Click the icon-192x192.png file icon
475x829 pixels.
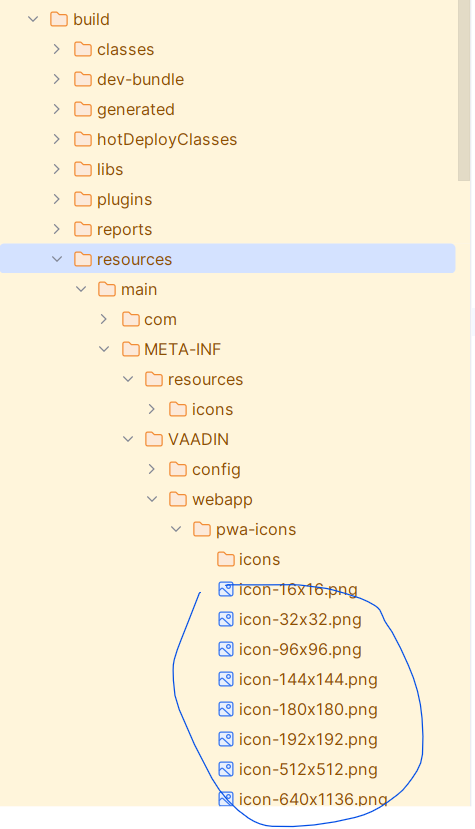(x=226, y=740)
